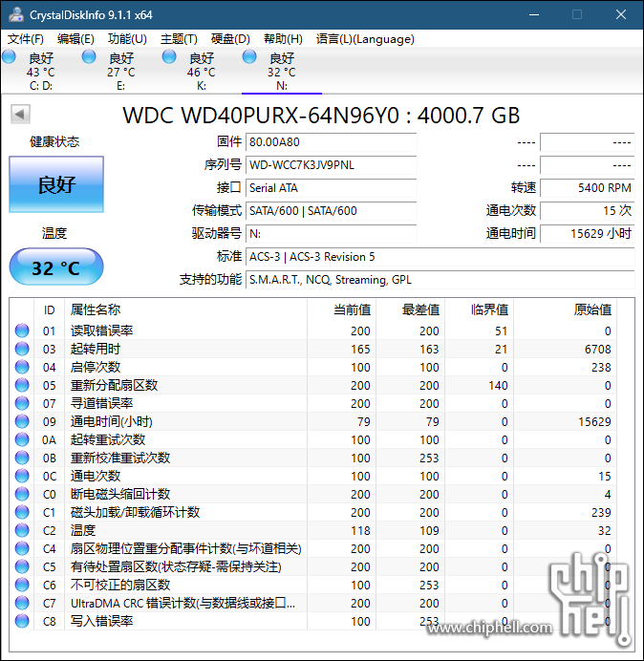This screenshot has height=661, width=644.
Task: Click status orb for attribute 0A 起转重试次数
Action: click(22, 439)
